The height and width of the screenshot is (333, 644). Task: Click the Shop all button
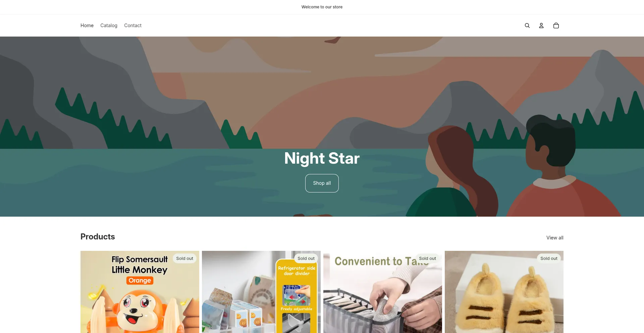point(322,183)
